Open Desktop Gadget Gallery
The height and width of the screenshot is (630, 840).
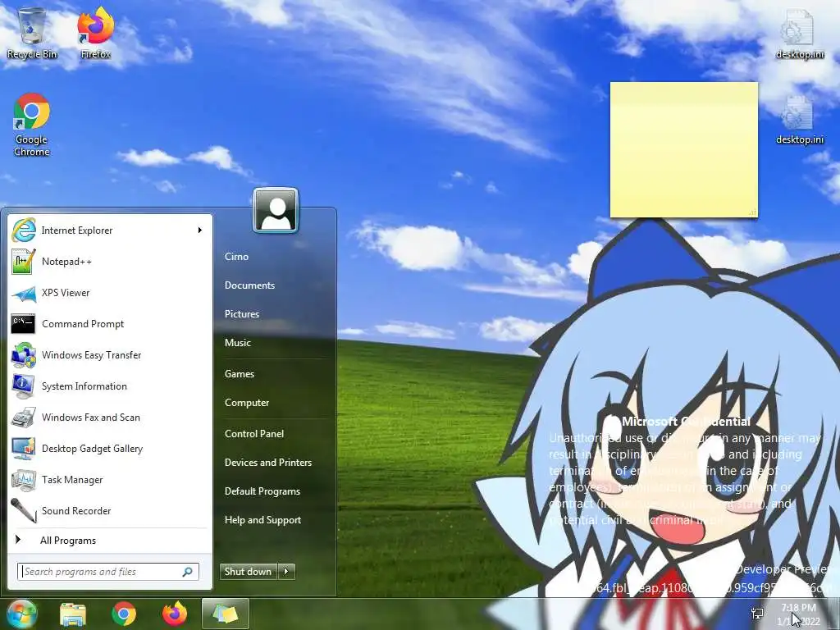tap(109, 449)
